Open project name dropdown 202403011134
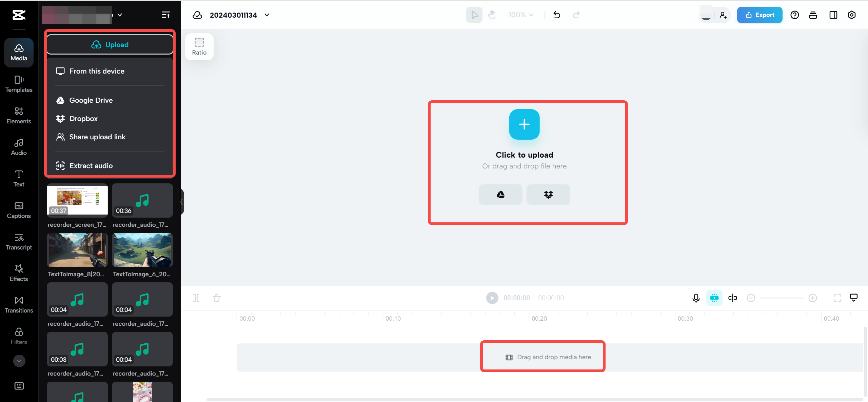The height and width of the screenshot is (402, 868). (268, 15)
